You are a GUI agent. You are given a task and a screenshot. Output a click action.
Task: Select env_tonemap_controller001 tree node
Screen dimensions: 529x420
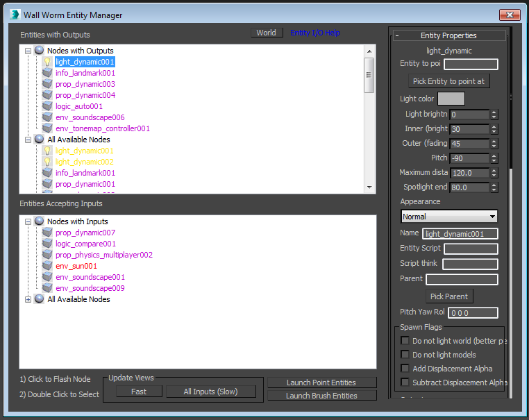(103, 128)
